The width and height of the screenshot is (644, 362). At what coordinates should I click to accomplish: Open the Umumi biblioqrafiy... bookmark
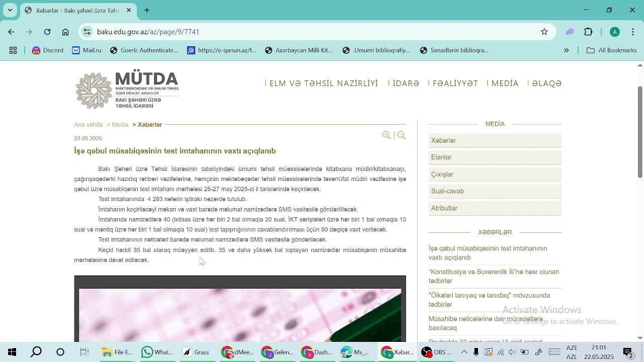[x=376, y=50]
